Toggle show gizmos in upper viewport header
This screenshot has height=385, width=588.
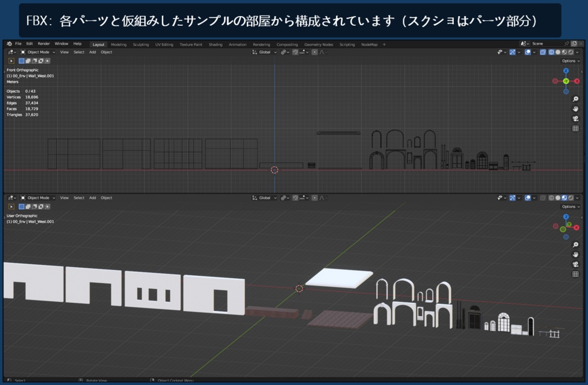[512, 52]
